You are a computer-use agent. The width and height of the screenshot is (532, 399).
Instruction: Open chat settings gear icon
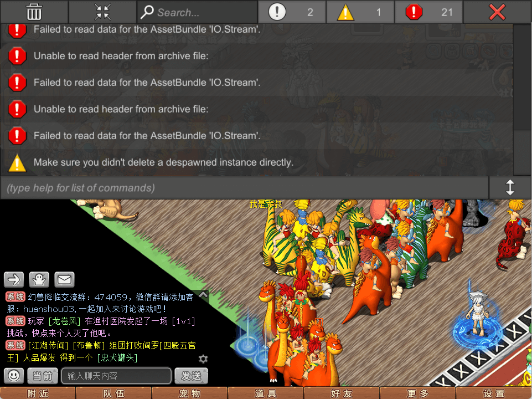pos(203,359)
